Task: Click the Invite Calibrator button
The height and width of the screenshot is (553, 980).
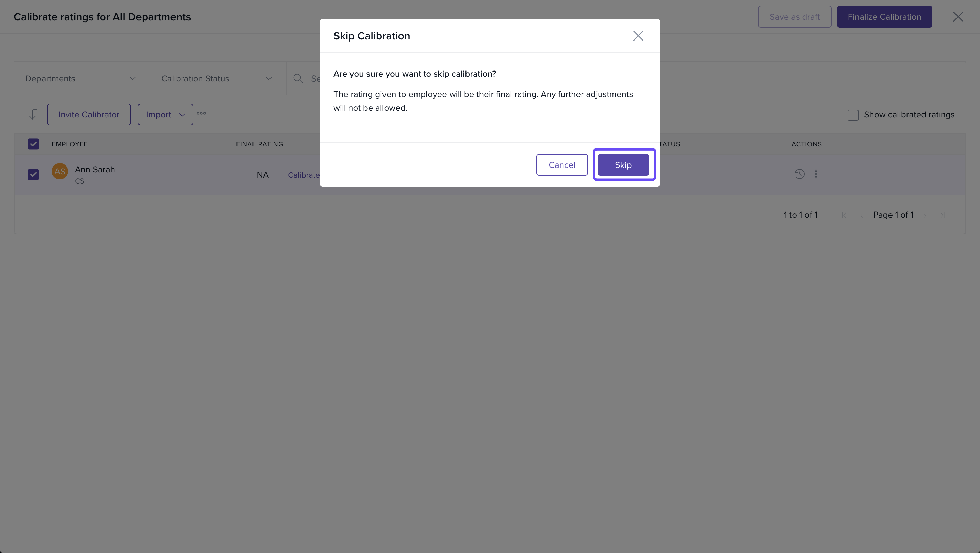Action: (88, 114)
